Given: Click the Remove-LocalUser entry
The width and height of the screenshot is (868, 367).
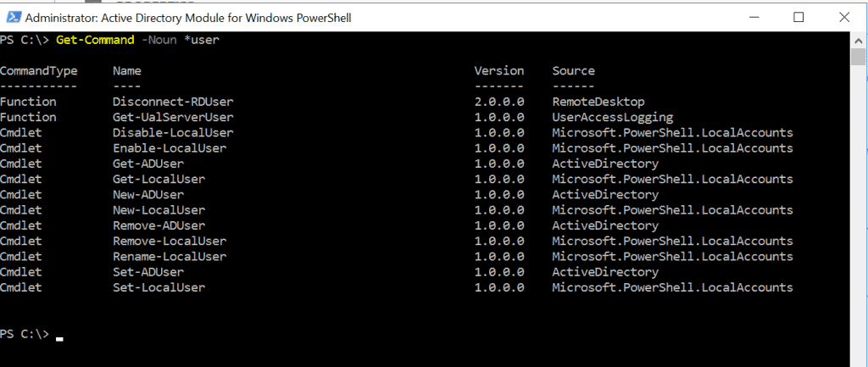Looking at the screenshot, I should (170, 242).
